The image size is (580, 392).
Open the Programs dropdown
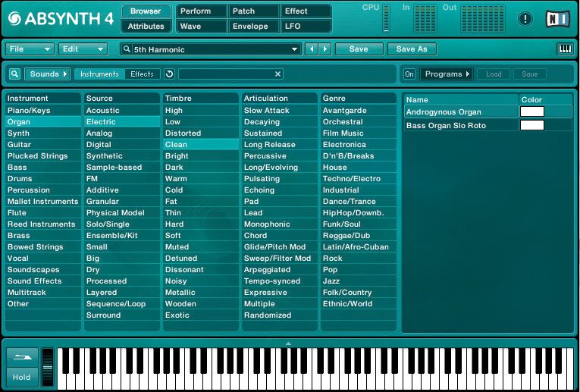(x=447, y=74)
